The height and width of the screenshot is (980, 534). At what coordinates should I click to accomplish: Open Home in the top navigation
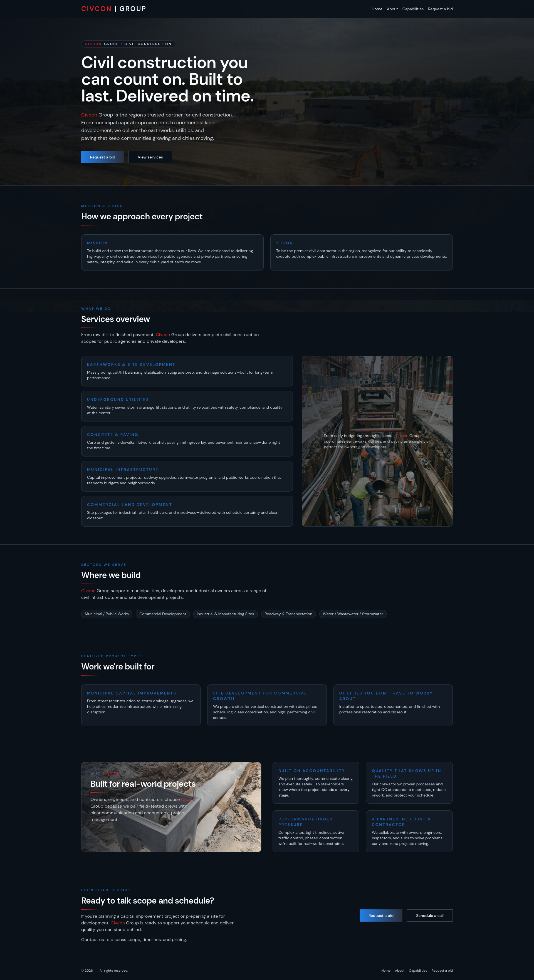click(x=377, y=9)
